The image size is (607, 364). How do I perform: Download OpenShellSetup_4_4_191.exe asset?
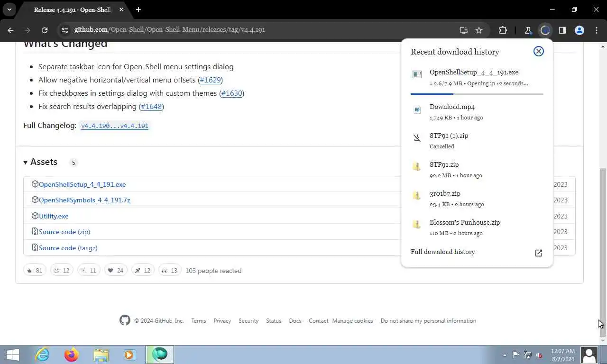click(x=82, y=184)
